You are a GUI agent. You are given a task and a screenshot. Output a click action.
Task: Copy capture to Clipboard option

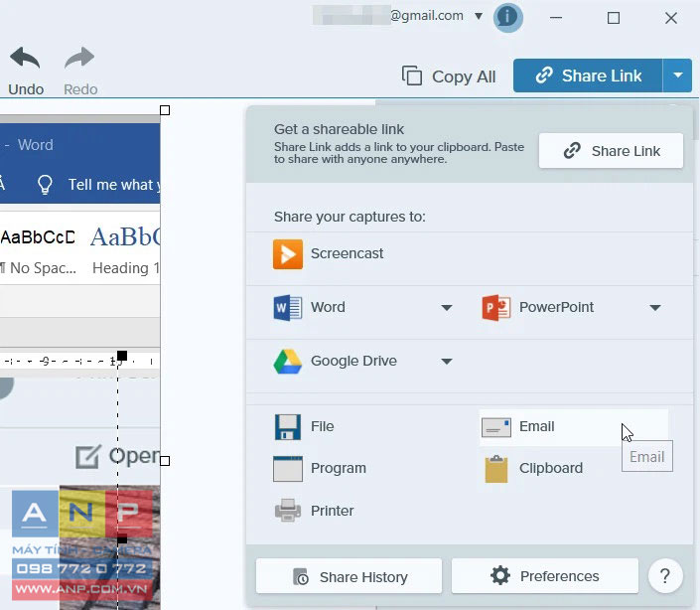[551, 468]
